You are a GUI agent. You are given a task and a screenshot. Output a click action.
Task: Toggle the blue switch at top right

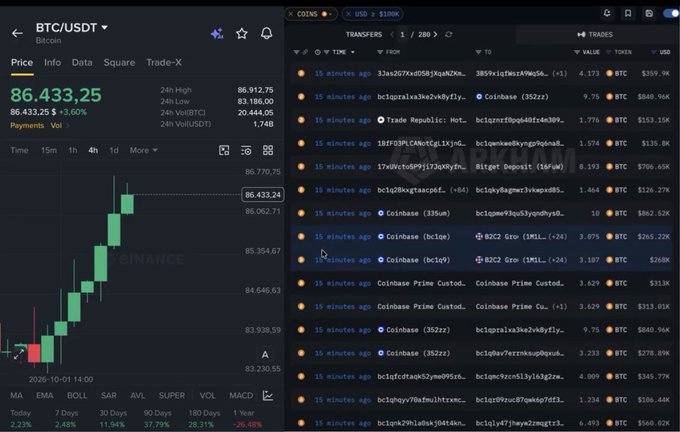pos(671,13)
